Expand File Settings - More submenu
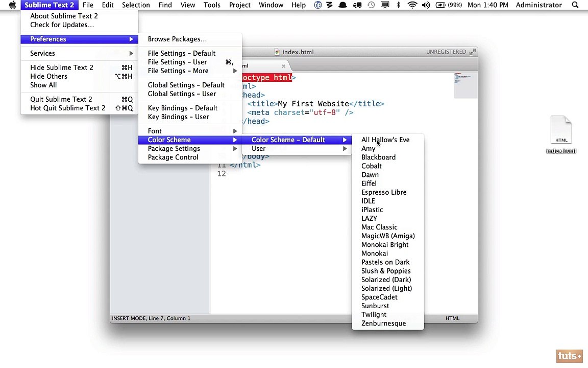The width and height of the screenshot is (588, 368). (190, 71)
